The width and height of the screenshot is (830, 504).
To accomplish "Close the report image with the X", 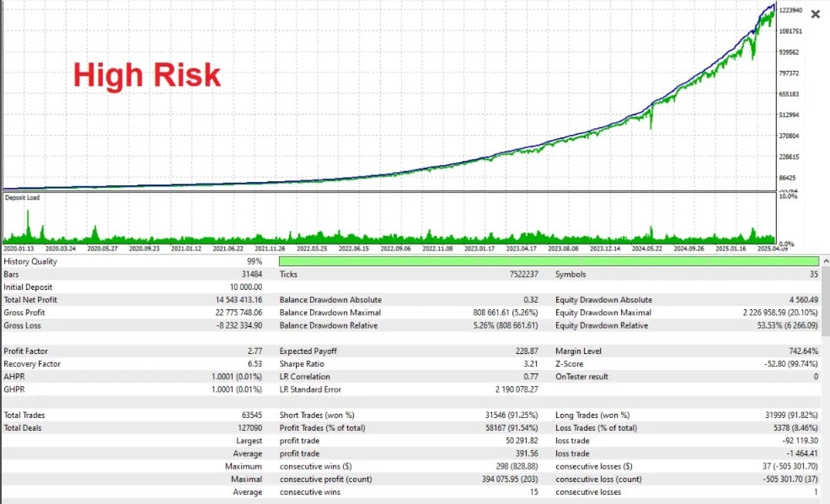I will click(x=816, y=14).
